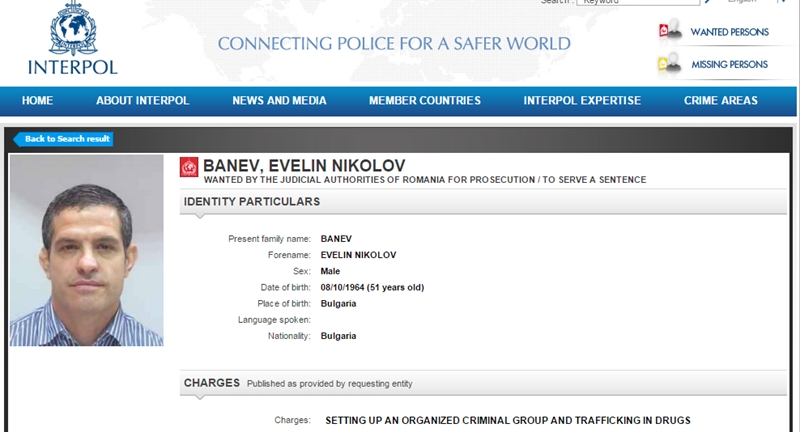The width and height of the screenshot is (800, 432).
Task: Select MEMBER COUNTRIES in navigation bar
Action: pos(424,100)
